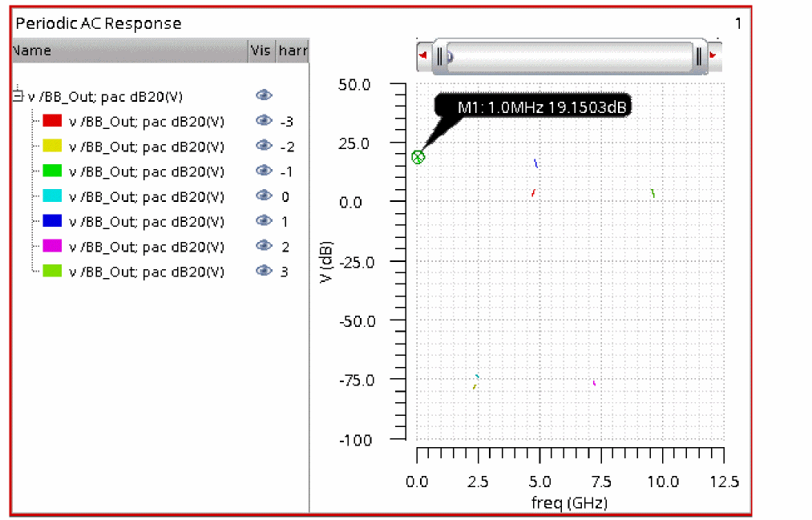Click right arrow of the zoom scrollbar
Viewport: 812px width, 520px height.
point(716,57)
